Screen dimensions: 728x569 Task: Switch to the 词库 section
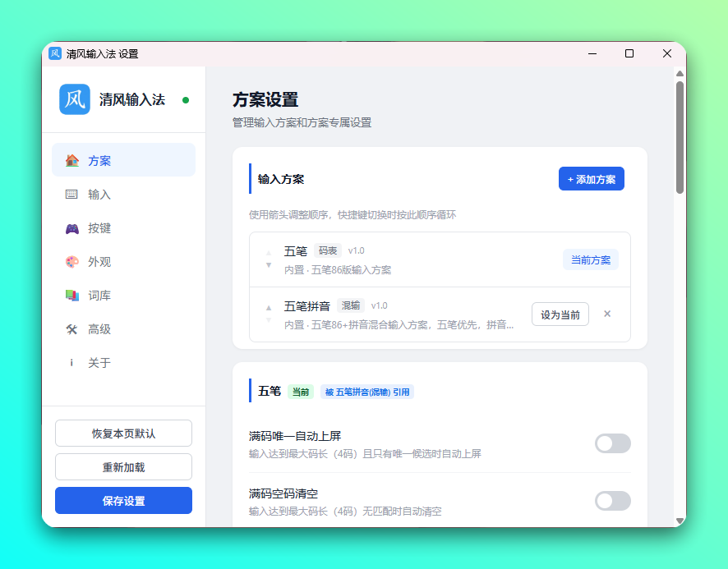point(99,296)
